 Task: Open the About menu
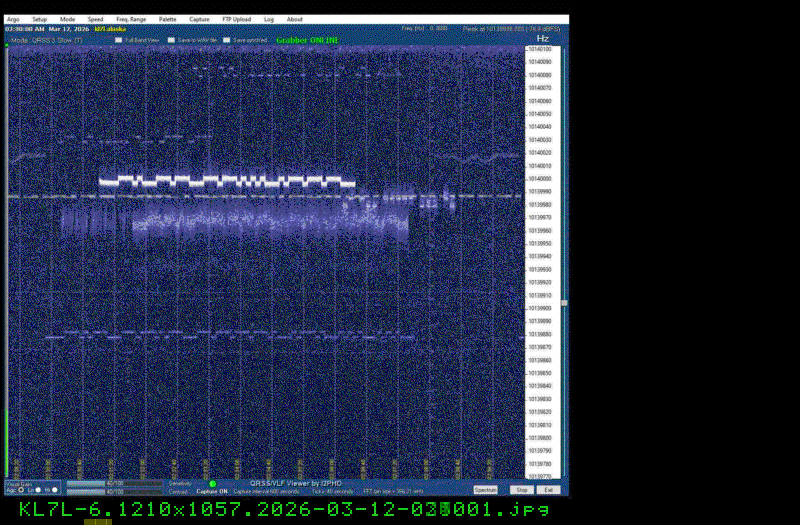[295, 19]
